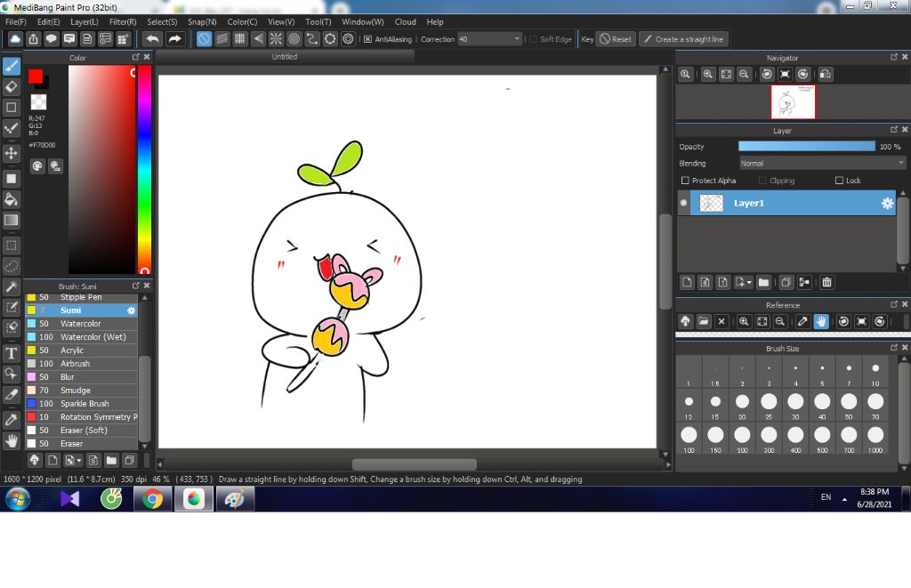Expand add brush dropdown in Brush panel
Viewport: 911px width, 588px height.
click(78, 461)
